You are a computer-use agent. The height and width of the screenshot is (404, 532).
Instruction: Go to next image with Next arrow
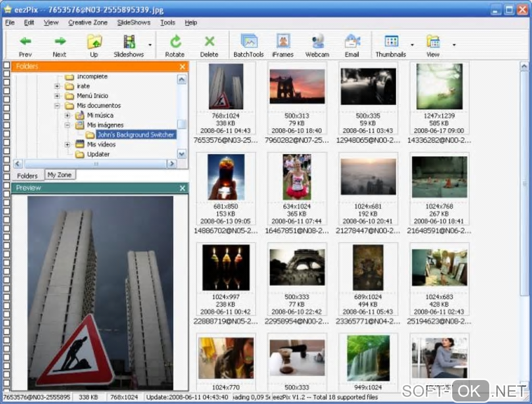pos(59,46)
